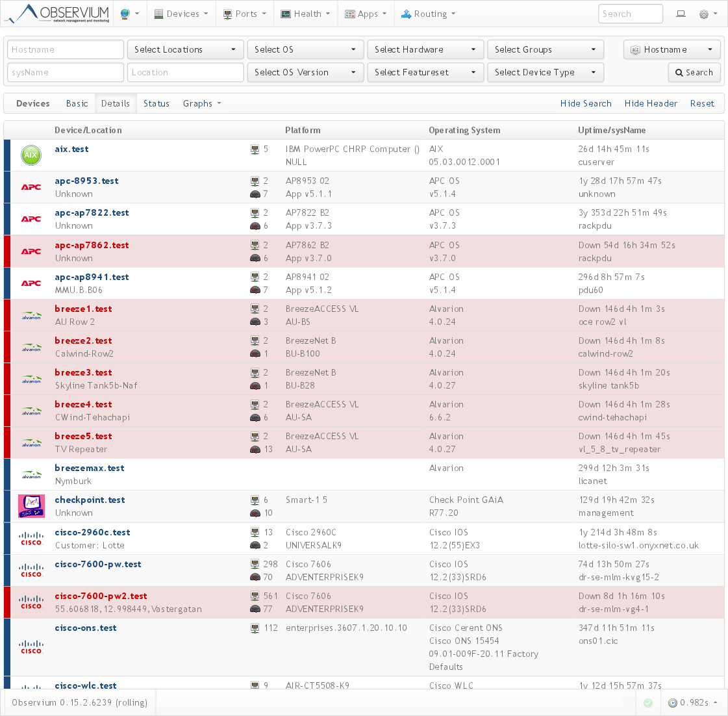
Task: Switch to the Basic view tab
Action: (x=77, y=103)
